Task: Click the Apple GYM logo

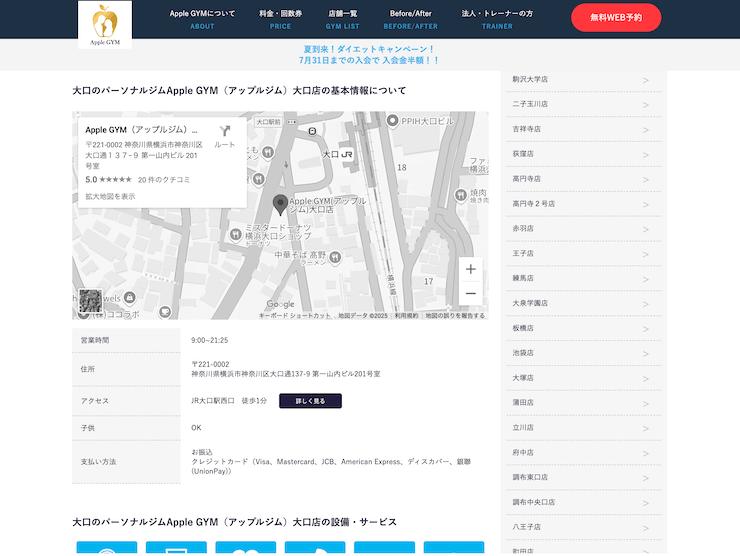Action: tap(105, 25)
